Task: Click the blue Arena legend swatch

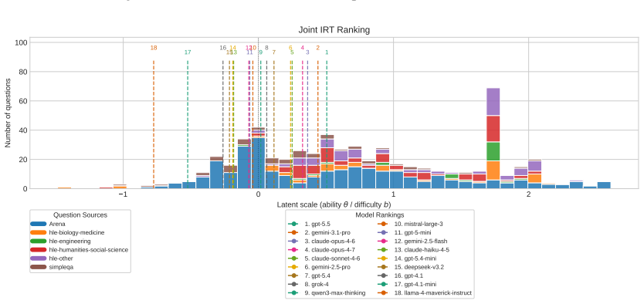Action: pos(38,224)
